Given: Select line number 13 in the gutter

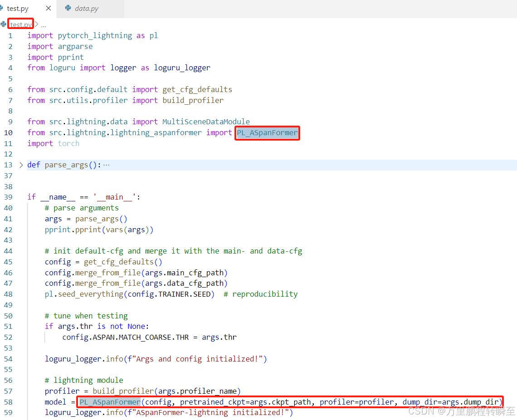Looking at the screenshot, I should coord(8,165).
